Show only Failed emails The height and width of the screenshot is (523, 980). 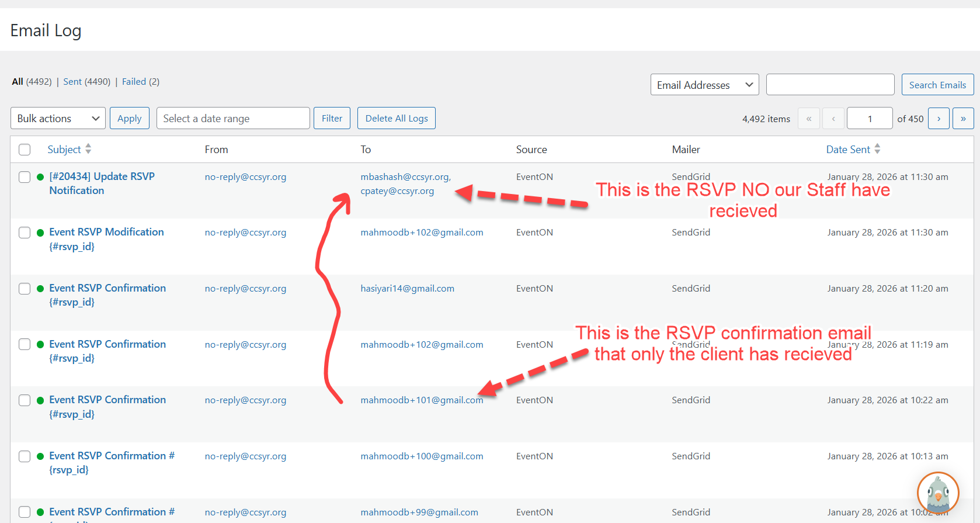(134, 82)
